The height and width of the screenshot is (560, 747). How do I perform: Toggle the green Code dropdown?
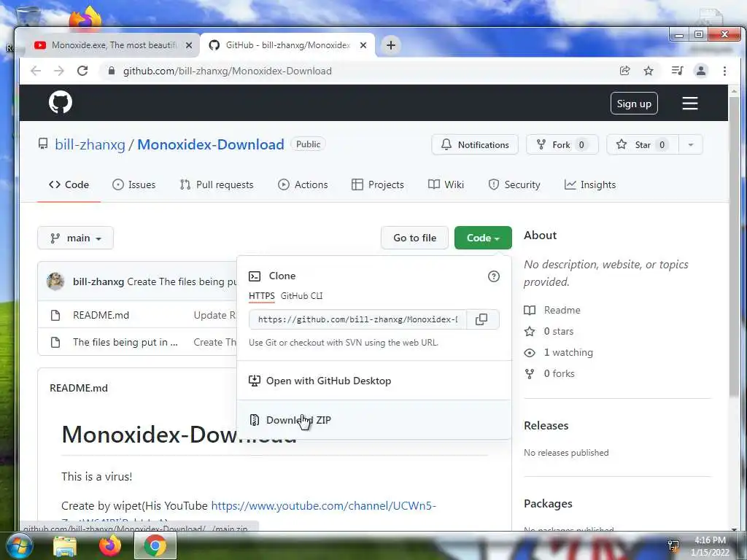(x=483, y=238)
